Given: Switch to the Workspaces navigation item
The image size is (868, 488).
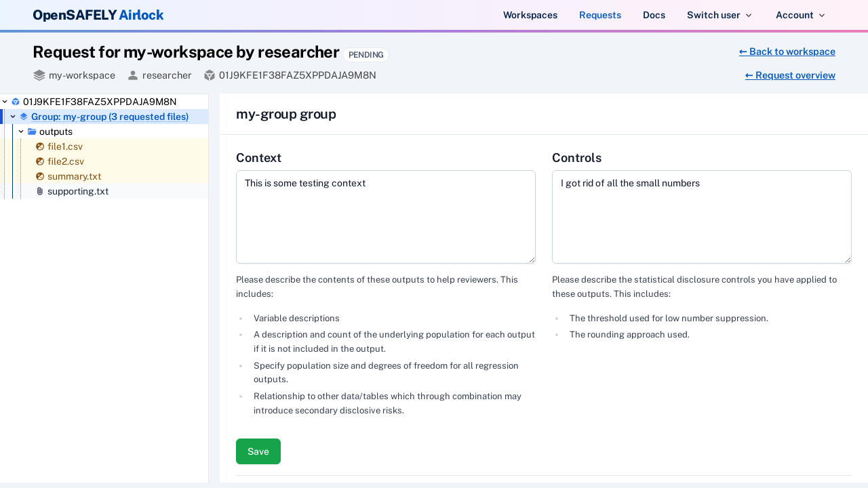Looking at the screenshot, I should point(530,14).
